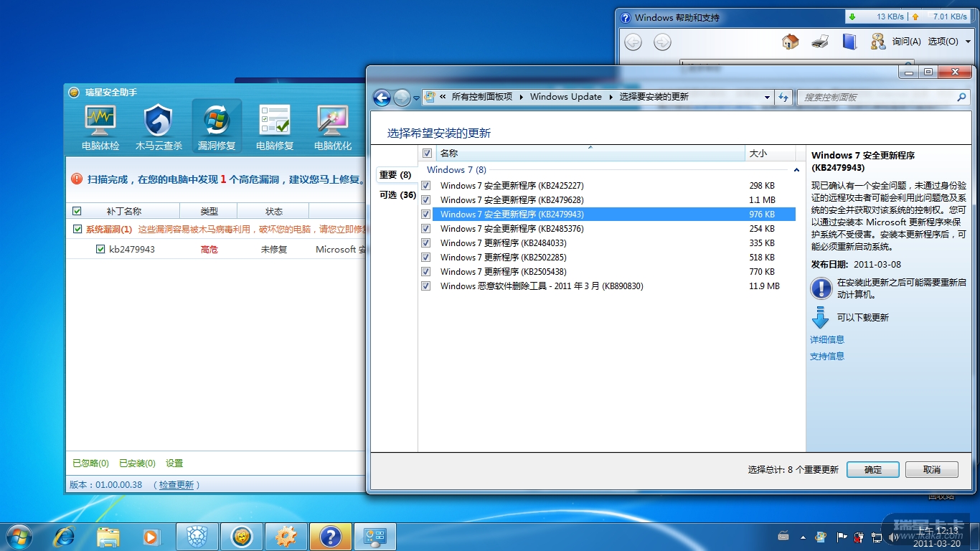Uncheck update KB2425227
Screen dimensions: 980x551
pos(426,186)
